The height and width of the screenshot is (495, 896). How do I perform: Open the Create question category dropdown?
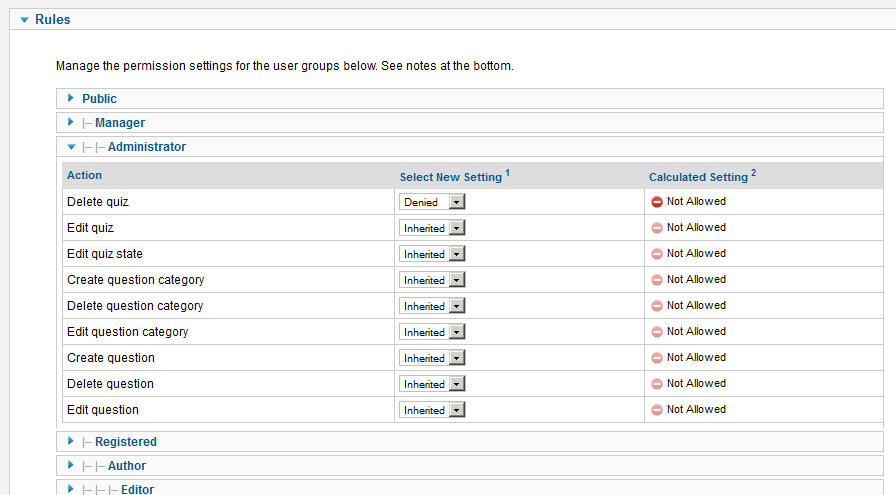click(432, 280)
